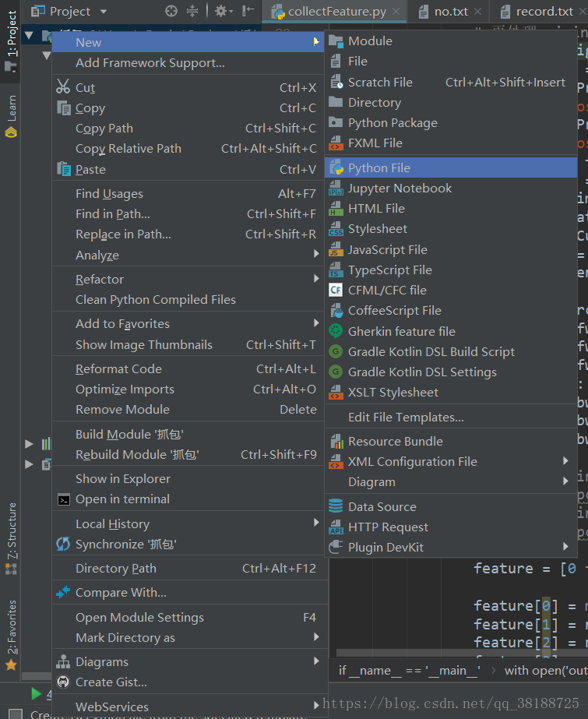This screenshot has height=719, width=588.
Task: Collapse the project root tree node
Action: [29, 35]
